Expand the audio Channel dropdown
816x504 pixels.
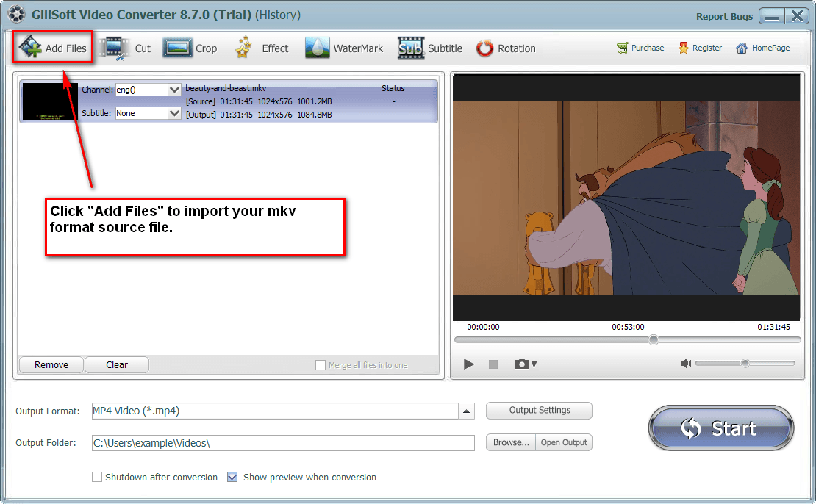(174, 90)
